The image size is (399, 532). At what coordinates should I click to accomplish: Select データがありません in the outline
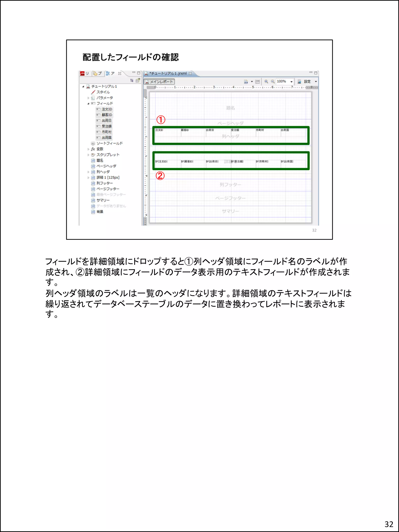[111, 206]
